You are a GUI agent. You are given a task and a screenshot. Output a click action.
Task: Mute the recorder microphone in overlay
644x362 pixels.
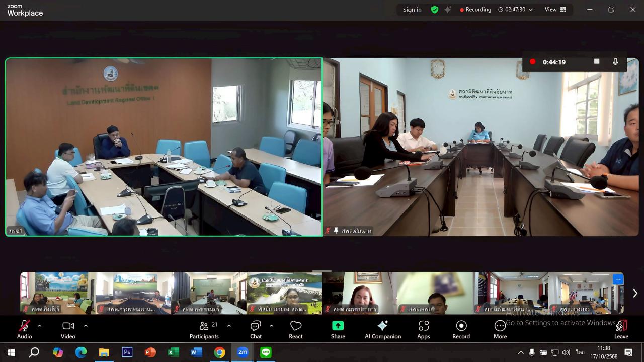(x=615, y=62)
